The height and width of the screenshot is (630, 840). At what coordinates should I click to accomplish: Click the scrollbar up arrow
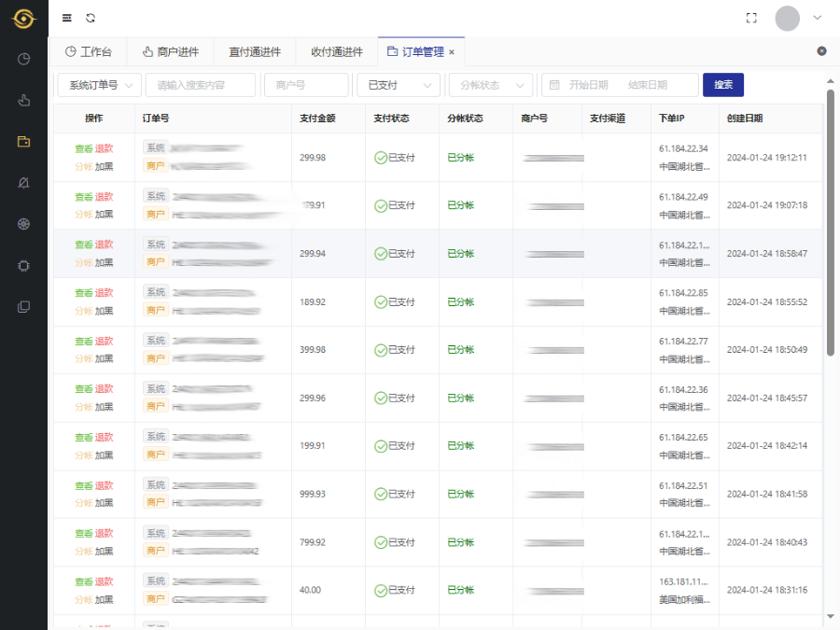(x=831, y=81)
